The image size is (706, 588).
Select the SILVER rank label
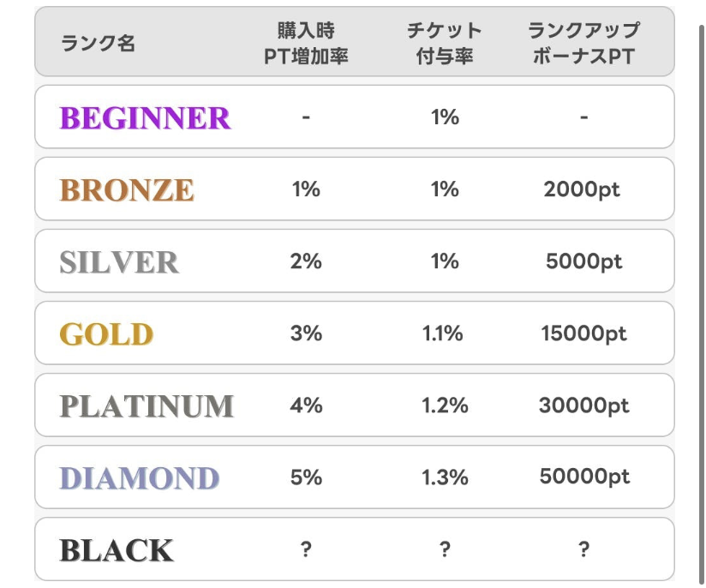pos(119,261)
